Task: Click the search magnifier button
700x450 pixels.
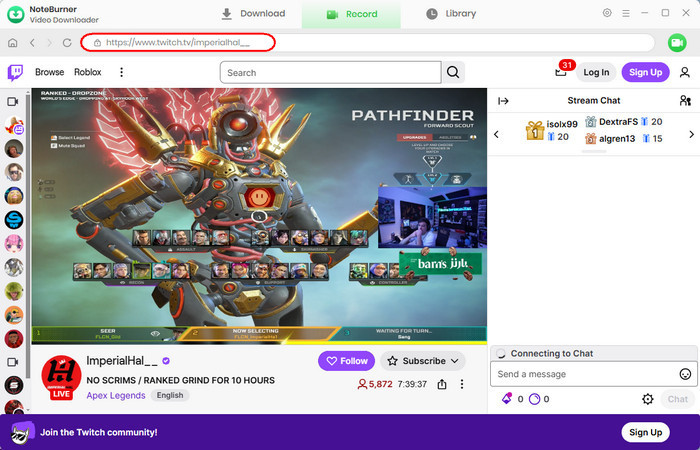Action: point(453,72)
